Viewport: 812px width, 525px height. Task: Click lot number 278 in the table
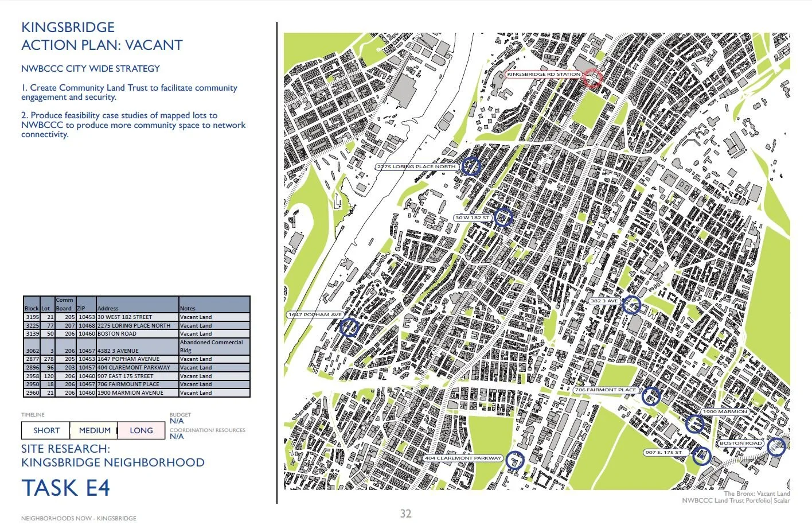pos(49,359)
